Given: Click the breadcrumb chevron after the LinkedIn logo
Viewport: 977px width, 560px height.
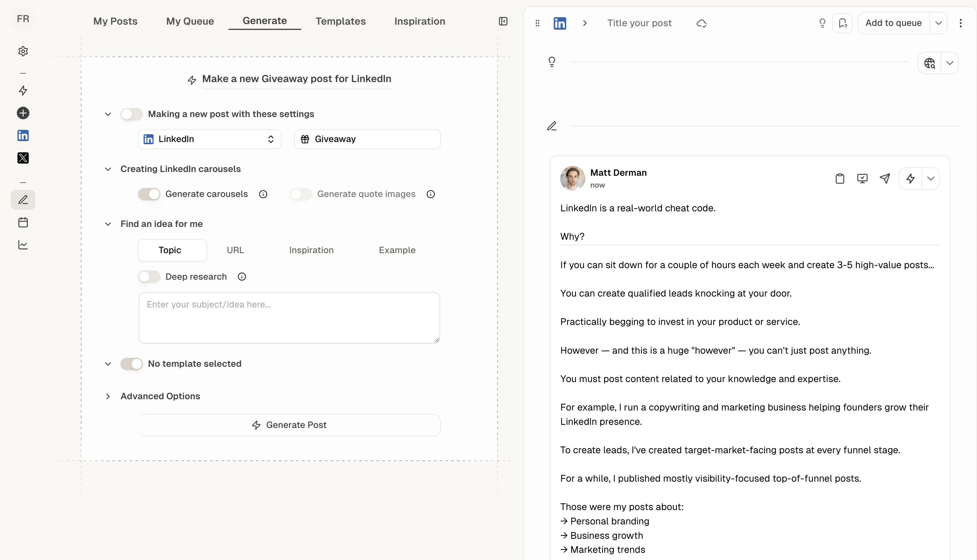Looking at the screenshot, I should [585, 23].
